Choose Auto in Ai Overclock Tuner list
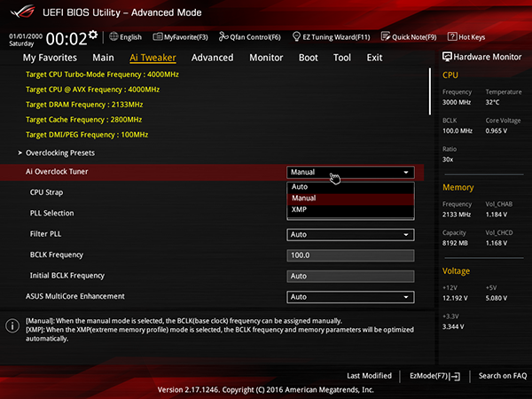The height and width of the screenshot is (399, 532). pos(350,187)
